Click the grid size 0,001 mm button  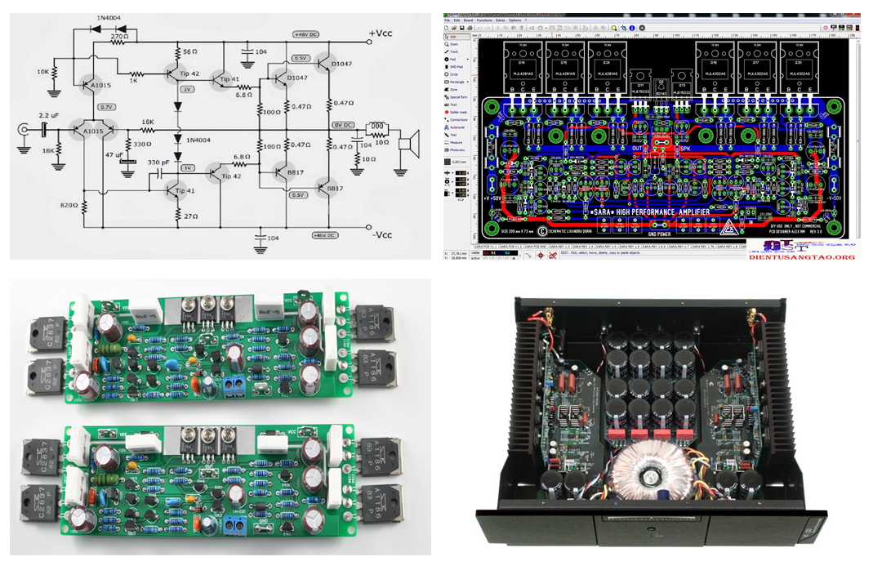pyautogui.click(x=460, y=163)
